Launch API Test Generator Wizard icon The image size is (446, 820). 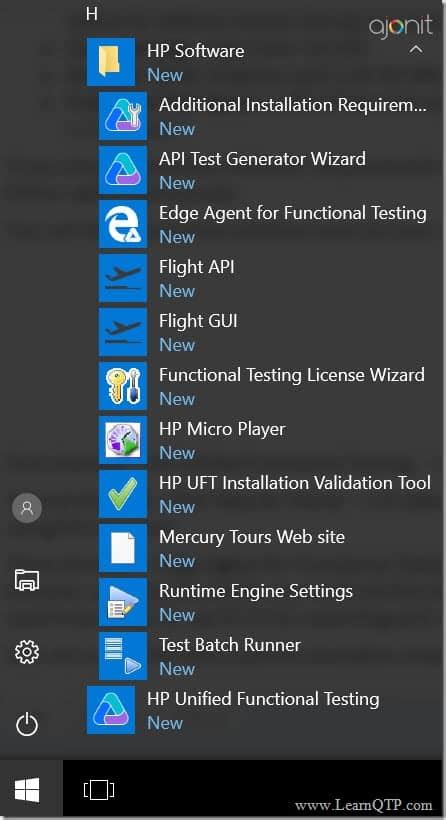point(123,170)
